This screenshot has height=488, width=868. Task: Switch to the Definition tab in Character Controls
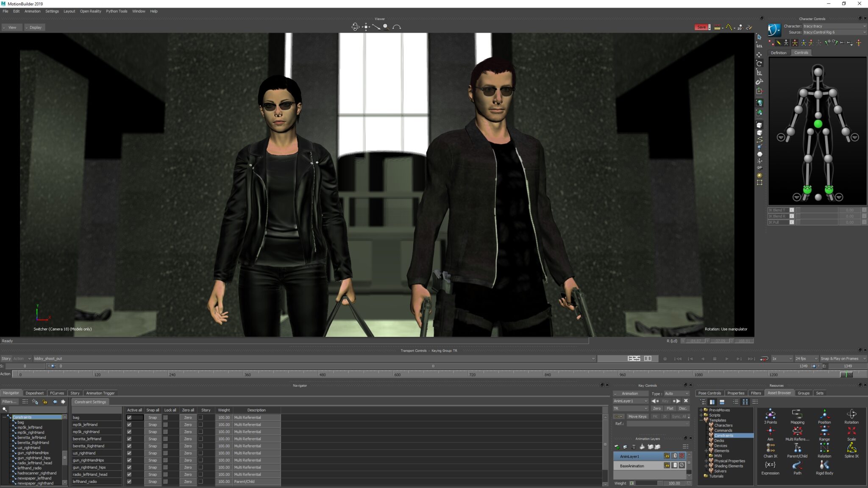coord(779,53)
